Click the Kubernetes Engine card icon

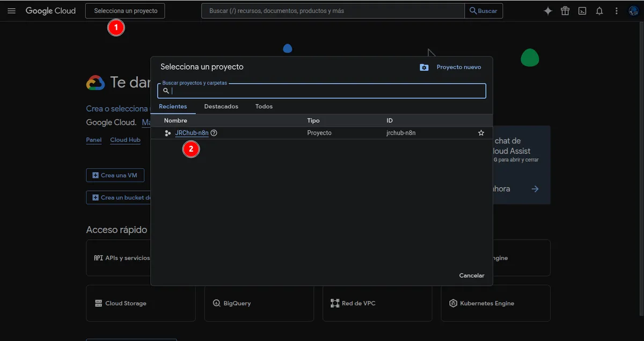453,303
